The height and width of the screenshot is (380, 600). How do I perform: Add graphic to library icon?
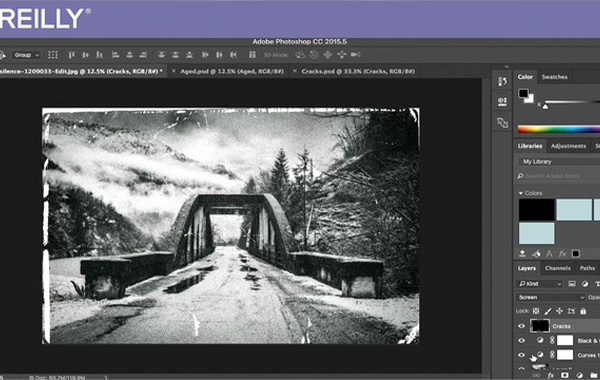[x=522, y=253]
